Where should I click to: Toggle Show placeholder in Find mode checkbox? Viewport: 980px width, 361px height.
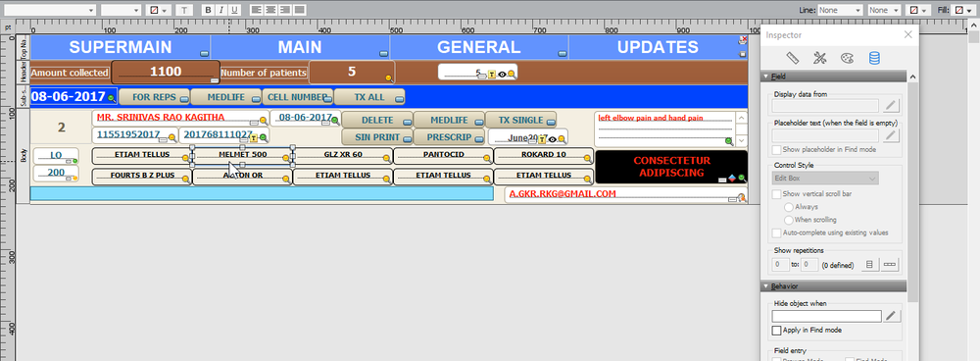[777, 149]
